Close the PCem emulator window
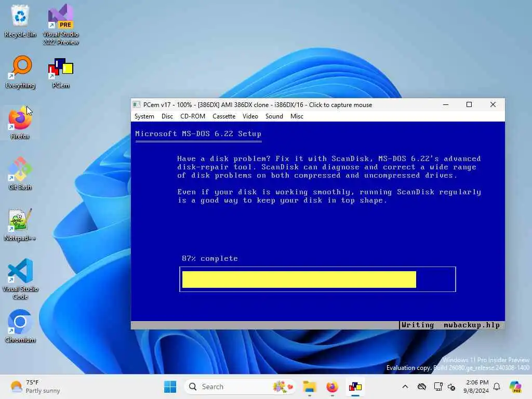 tap(493, 104)
